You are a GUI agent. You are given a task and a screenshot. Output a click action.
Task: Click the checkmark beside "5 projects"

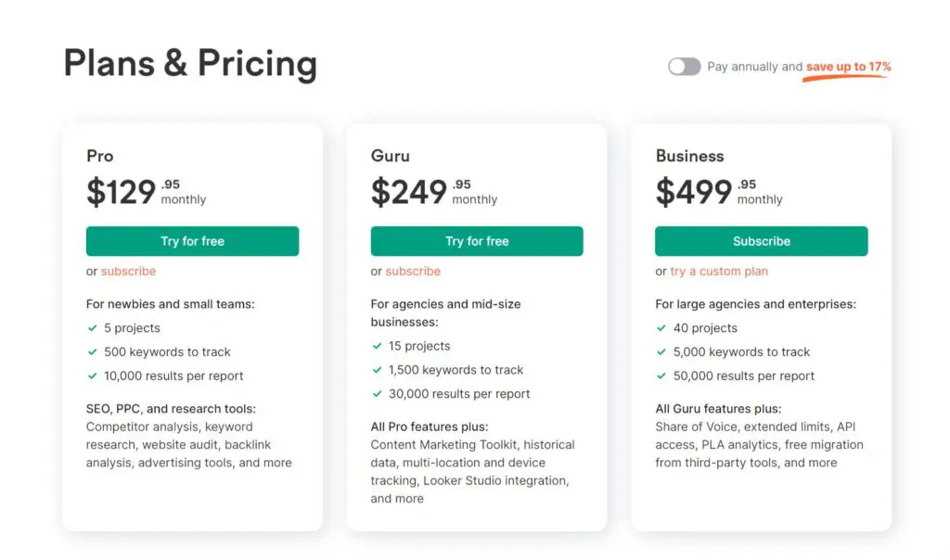tap(92, 327)
